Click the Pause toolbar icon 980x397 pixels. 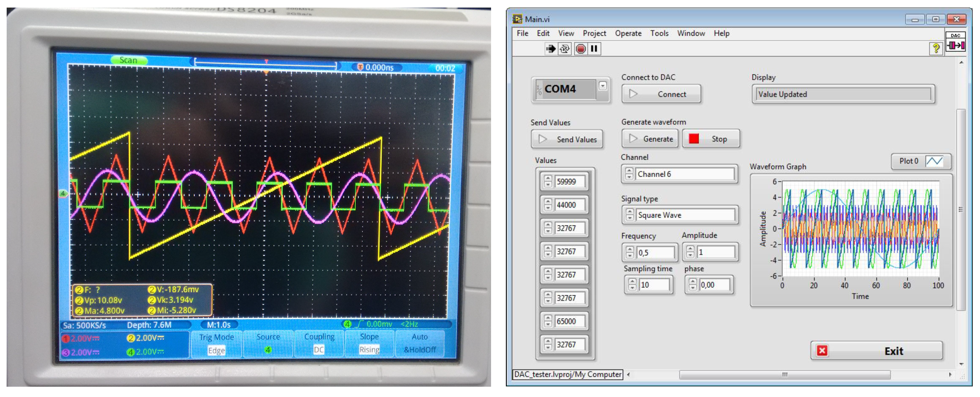click(x=594, y=49)
